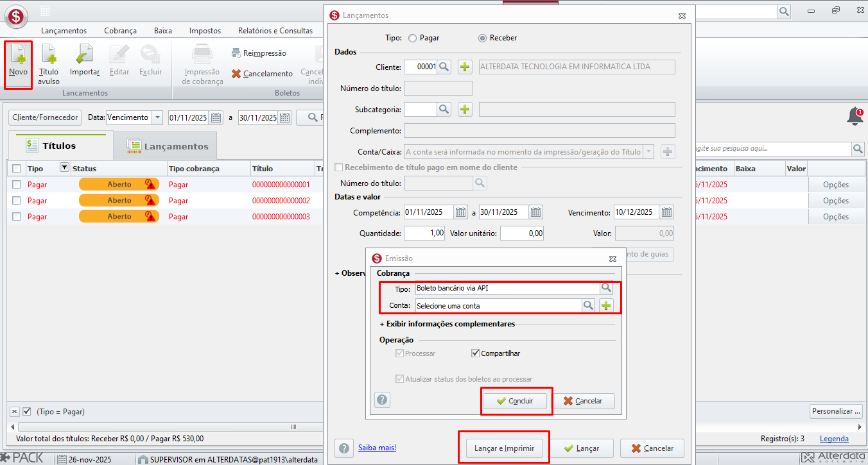The width and height of the screenshot is (868, 465).
Task: Open the Personalizar button
Action: click(x=836, y=411)
